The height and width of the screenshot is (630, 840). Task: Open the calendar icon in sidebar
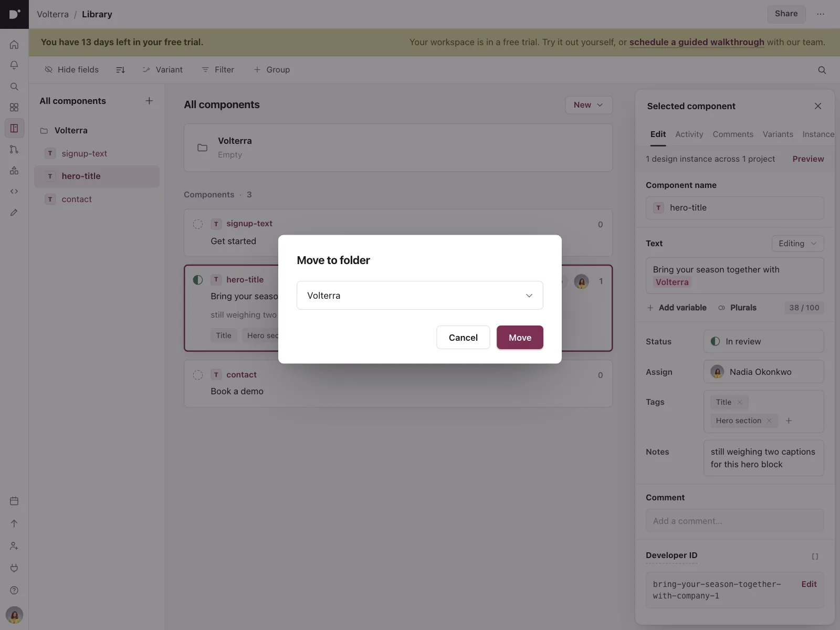click(14, 501)
